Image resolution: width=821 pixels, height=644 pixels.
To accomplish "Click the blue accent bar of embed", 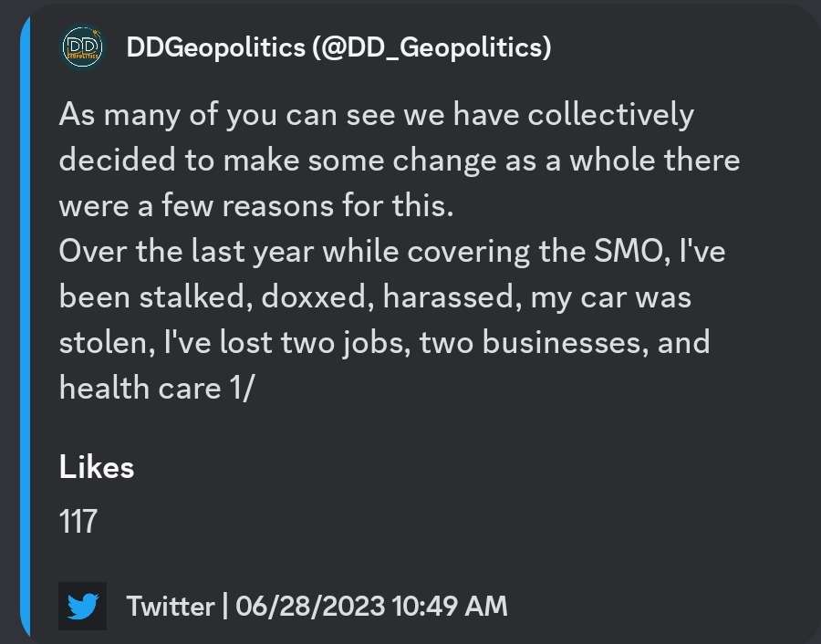I will [26, 322].
